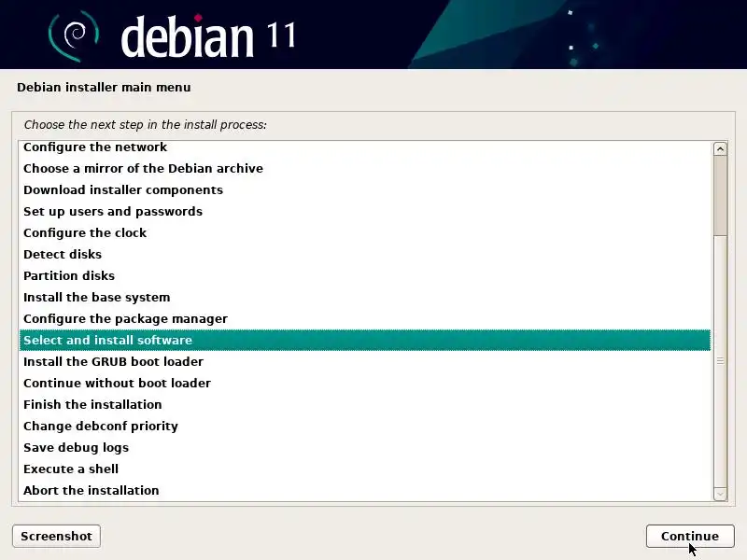Select Set up users and passwords
This screenshot has width=747, height=560.
tap(365, 212)
